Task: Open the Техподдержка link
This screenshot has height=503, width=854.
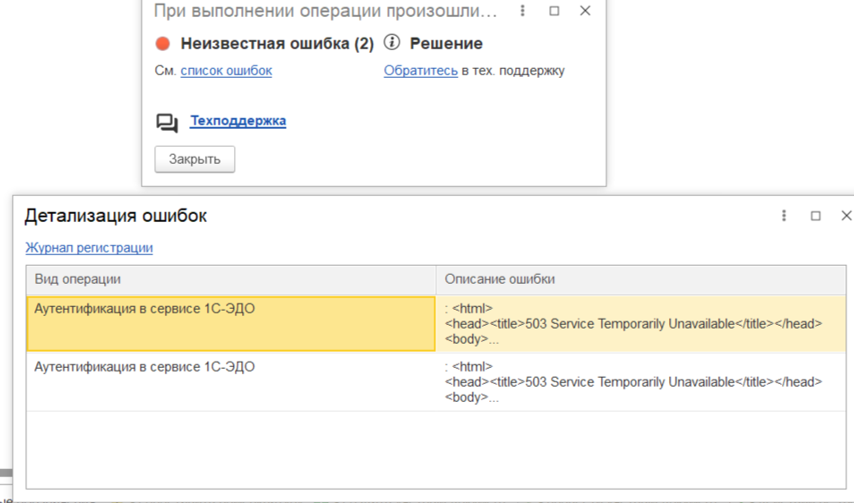Action: click(238, 120)
